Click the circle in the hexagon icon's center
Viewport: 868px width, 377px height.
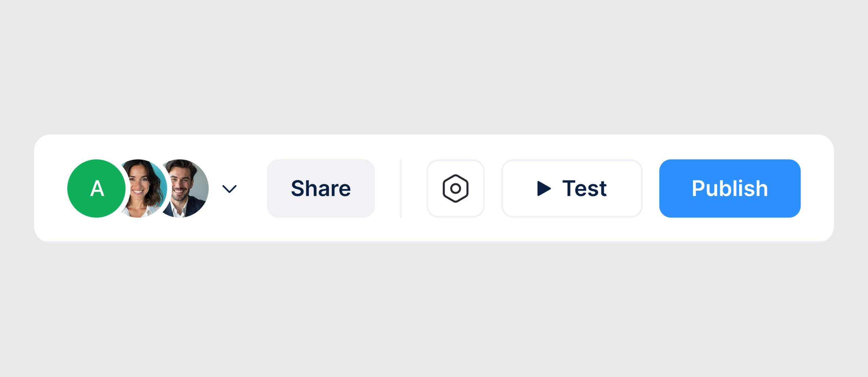click(455, 188)
